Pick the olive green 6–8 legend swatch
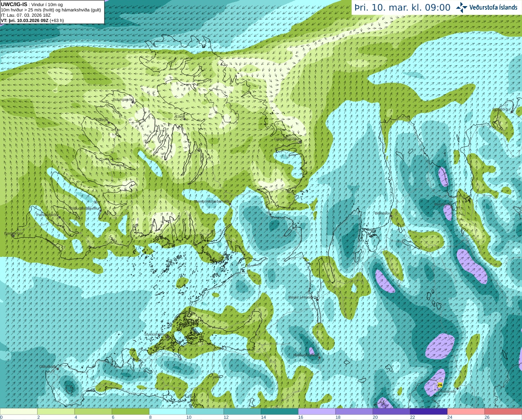Screen dimensions: 522x420 coord(130,411)
